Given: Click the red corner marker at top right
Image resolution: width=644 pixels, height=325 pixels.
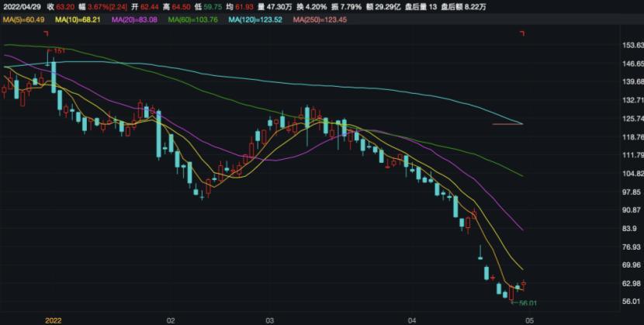Looking at the screenshot, I should tap(522, 33).
